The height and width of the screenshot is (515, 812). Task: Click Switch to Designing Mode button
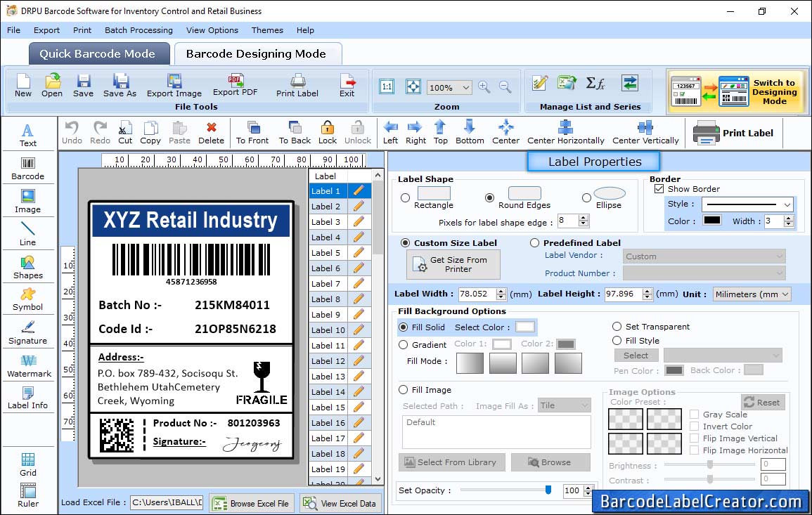[x=737, y=91]
